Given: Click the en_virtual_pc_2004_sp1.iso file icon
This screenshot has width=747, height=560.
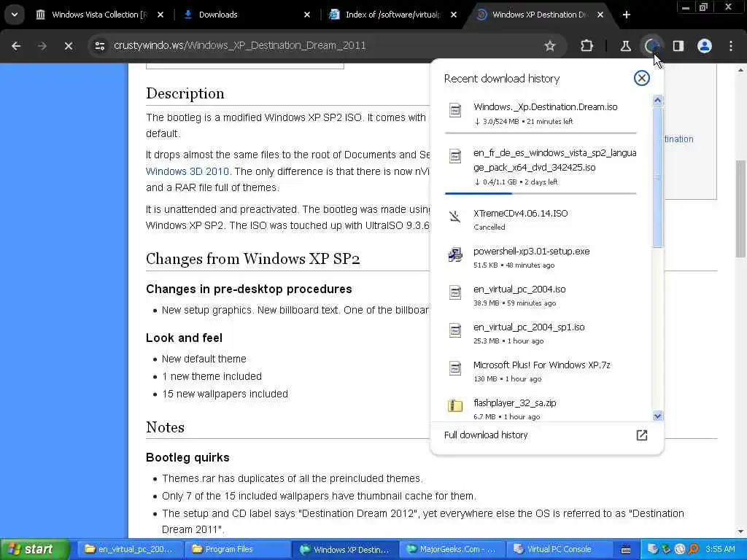Looking at the screenshot, I should click(x=455, y=330).
